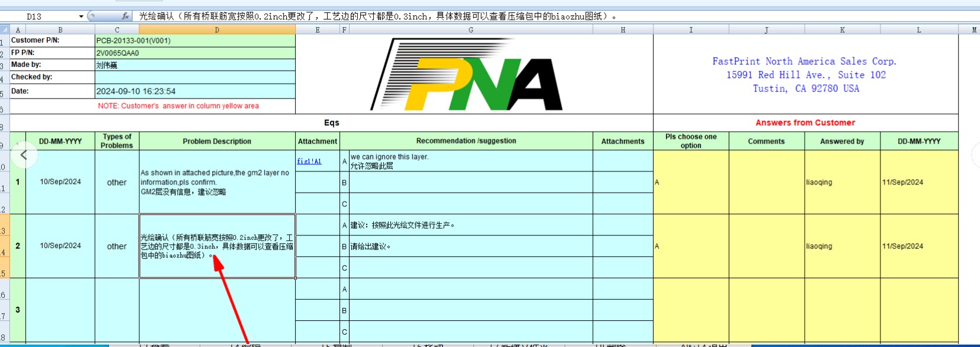Select column I header
980x347 pixels.
tap(691, 30)
